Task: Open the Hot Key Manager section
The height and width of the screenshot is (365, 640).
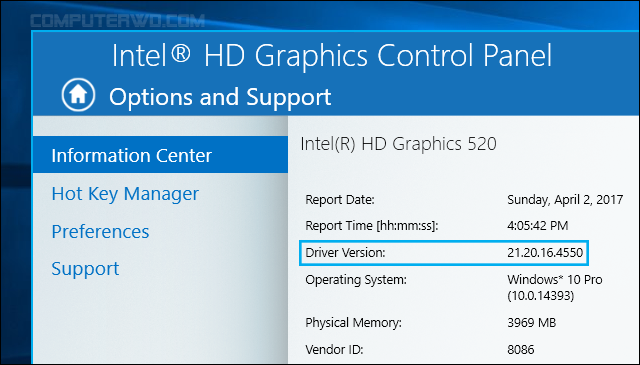Action: point(125,194)
